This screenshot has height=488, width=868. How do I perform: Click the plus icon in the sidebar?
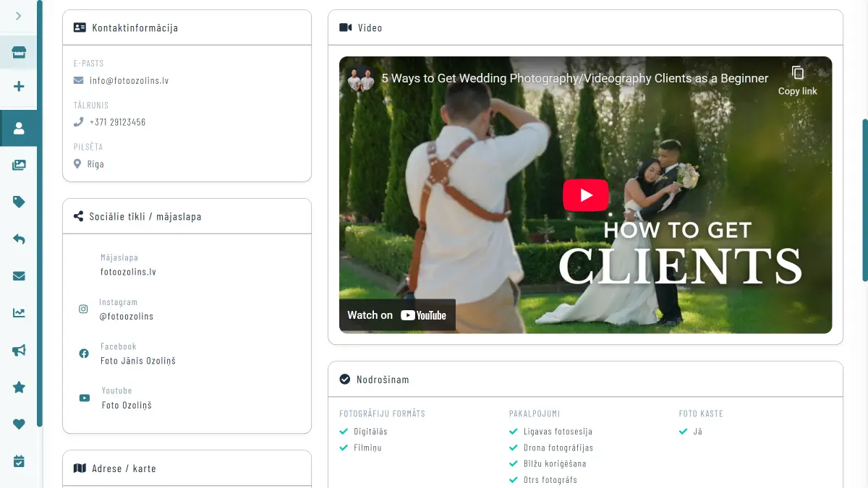pos(19,87)
